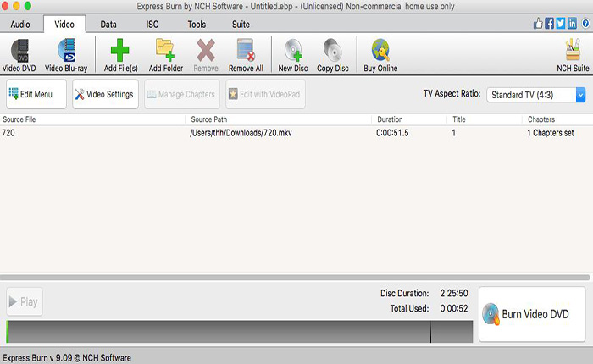
Task: Switch to the Video tab
Action: (x=64, y=25)
